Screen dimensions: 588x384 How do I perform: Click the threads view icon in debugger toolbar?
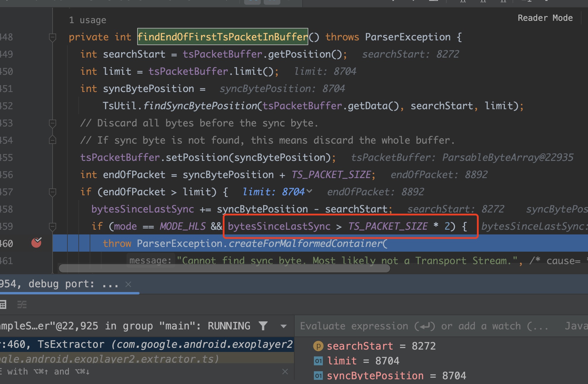click(22, 304)
